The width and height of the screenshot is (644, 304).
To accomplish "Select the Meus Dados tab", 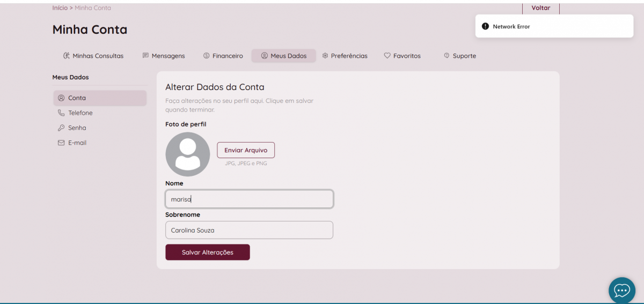I will point(284,56).
